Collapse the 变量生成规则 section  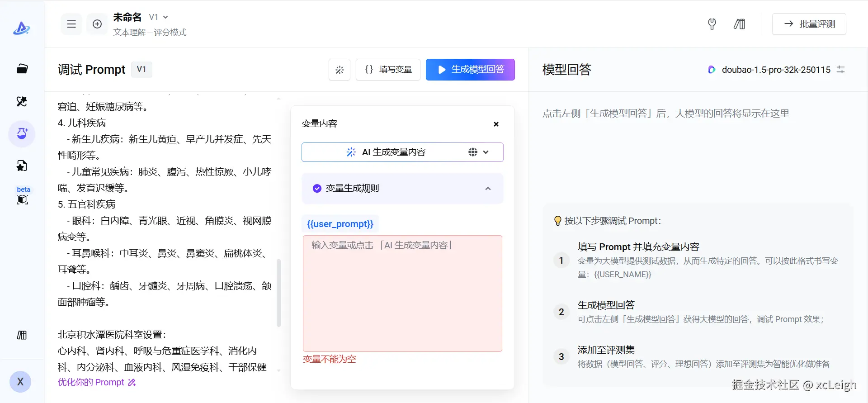(x=488, y=189)
